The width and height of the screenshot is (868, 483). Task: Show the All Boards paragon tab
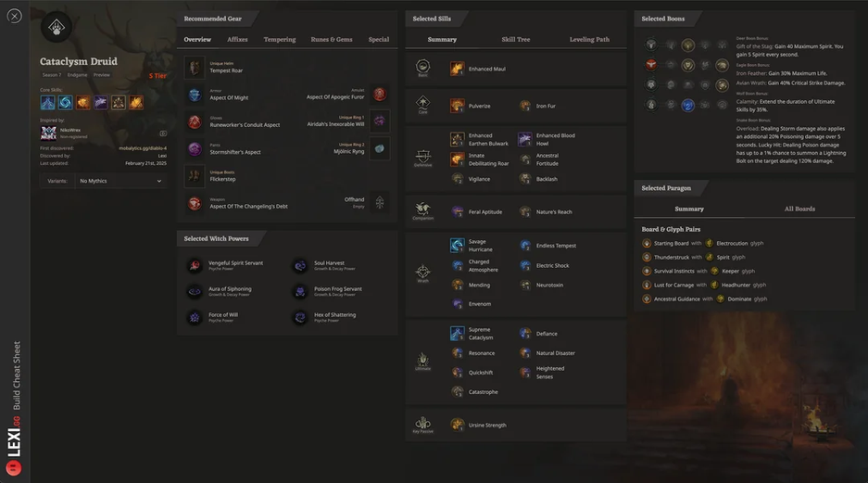pos(799,209)
